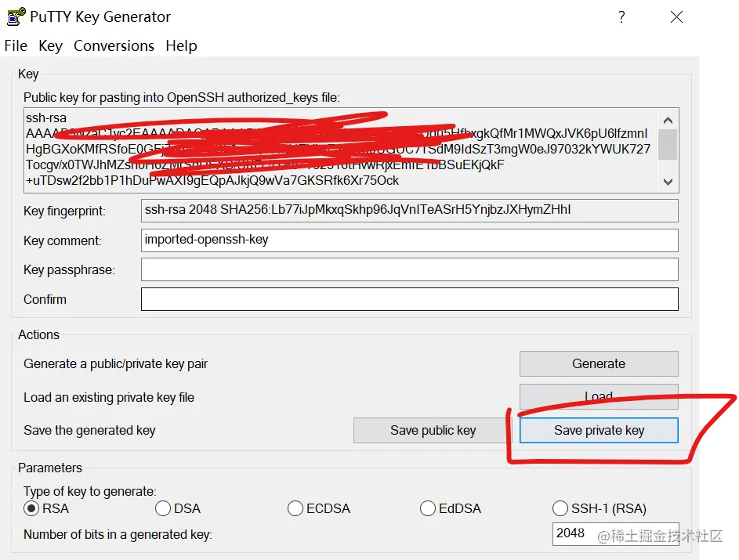The width and height of the screenshot is (739, 560).
Task: Select the SSH-1 (RSA) key type
Action: 560,508
